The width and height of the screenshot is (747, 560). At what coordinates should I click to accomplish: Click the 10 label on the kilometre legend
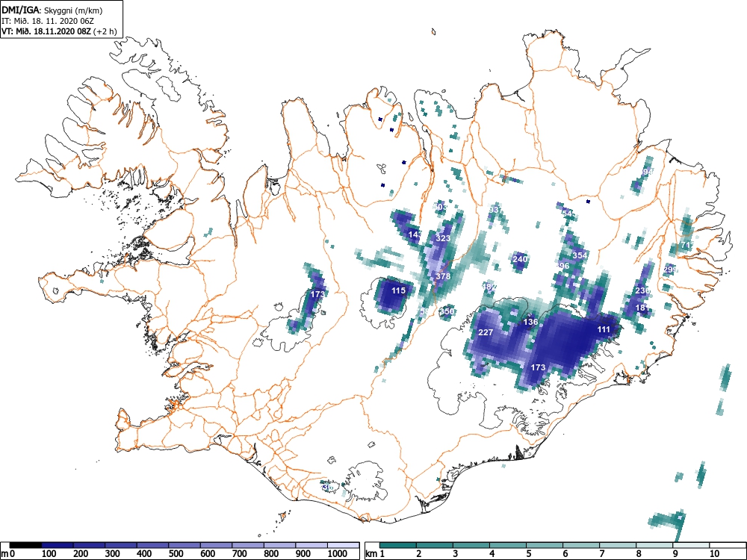click(x=713, y=554)
